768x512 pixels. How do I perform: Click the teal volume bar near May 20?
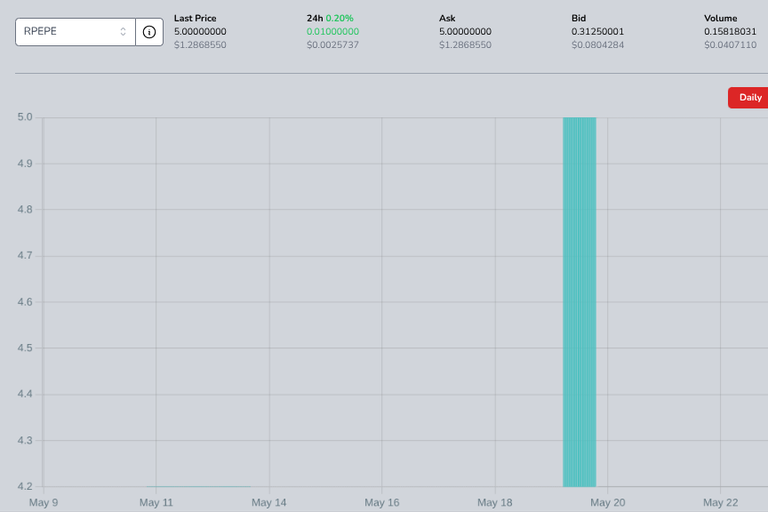(579, 302)
